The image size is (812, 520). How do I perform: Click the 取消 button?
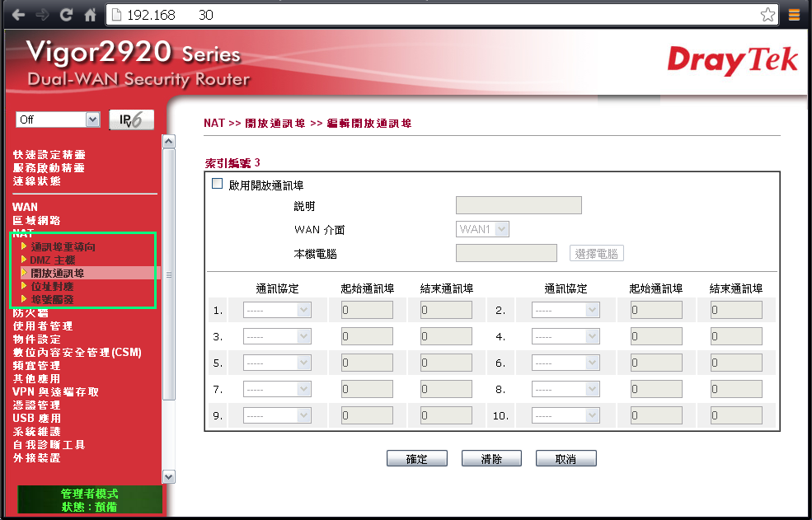[566, 458]
